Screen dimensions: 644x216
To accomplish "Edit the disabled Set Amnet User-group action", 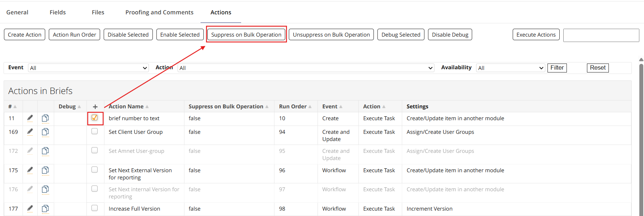I will (30, 151).
